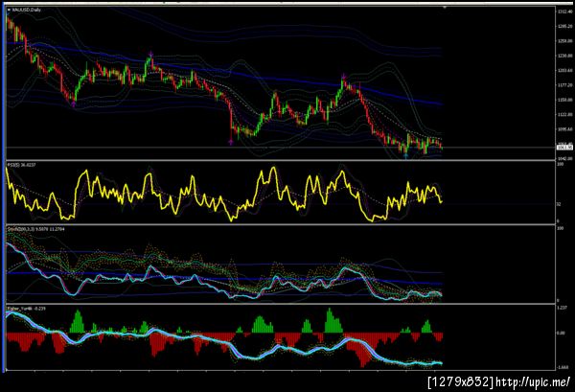The image size is (575, 392).
Task: Click the highlighted current price tag on axis
Action: click(x=564, y=148)
